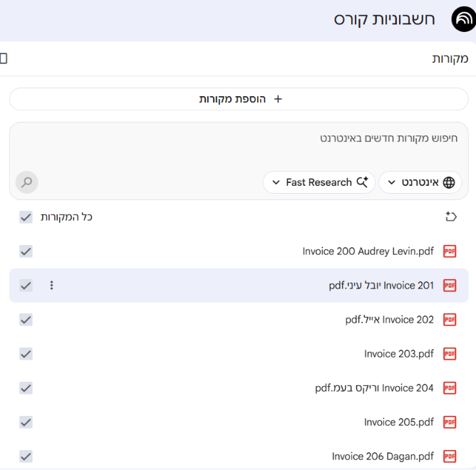Click PDF icon of Invoice 205
Viewport: 476px width, 470px height.
[x=450, y=422]
